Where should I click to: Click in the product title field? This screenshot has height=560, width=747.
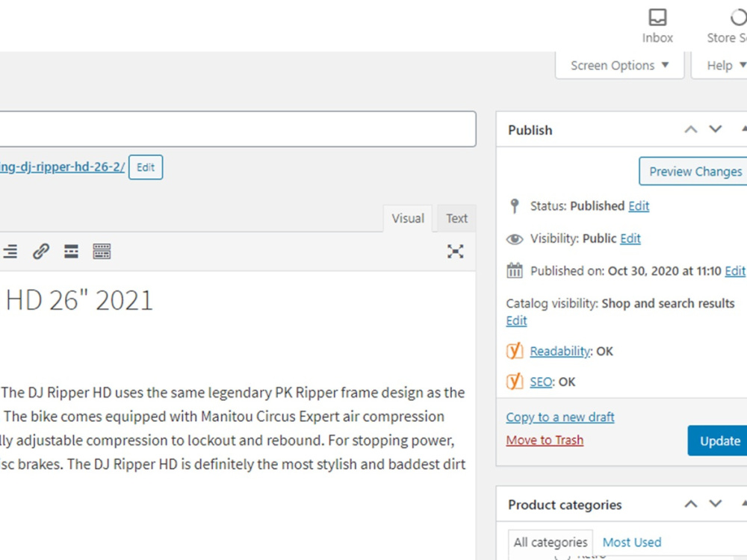point(238,129)
